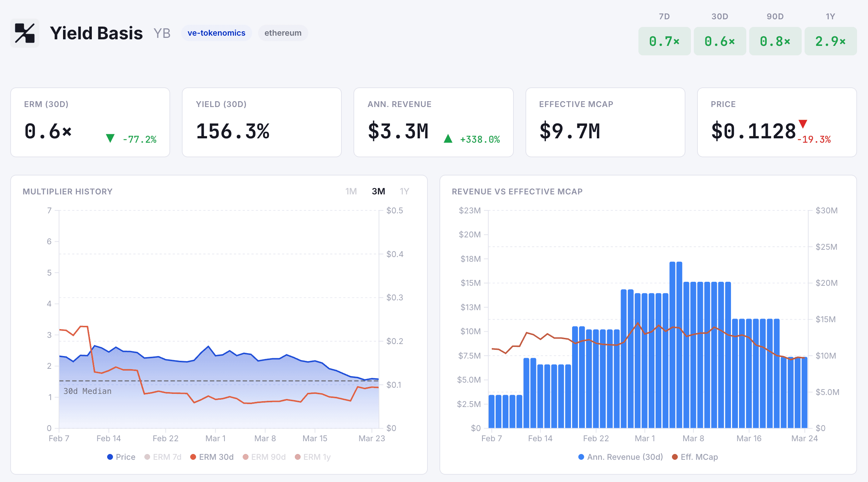Click the ERM 7d legend dot
This screenshot has width=868, height=482.
coord(147,457)
